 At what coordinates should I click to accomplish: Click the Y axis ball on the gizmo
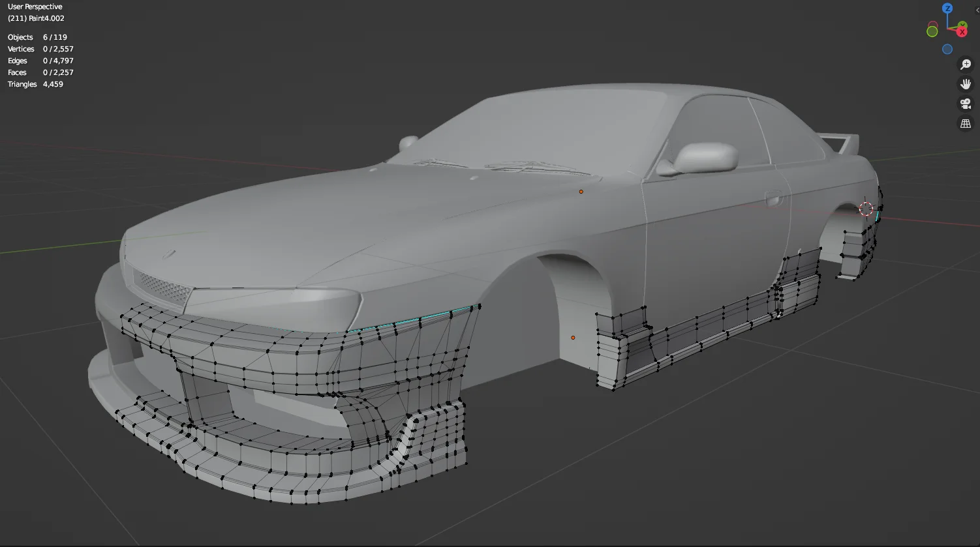pos(962,25)
